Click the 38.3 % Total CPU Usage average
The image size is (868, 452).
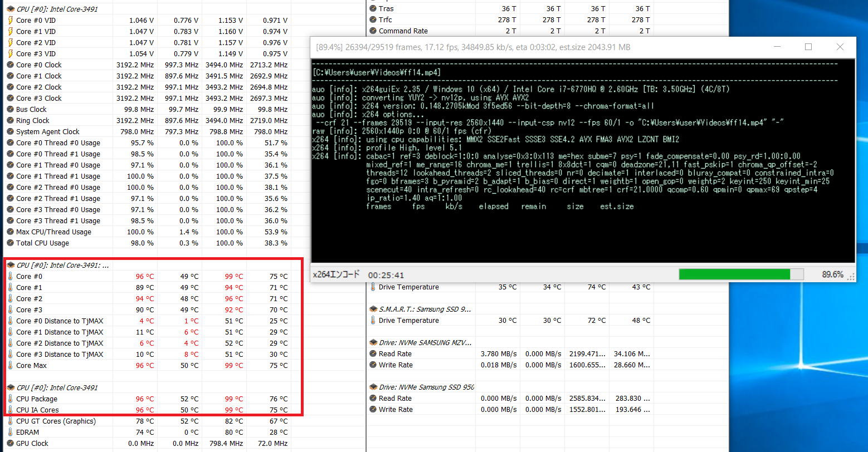click(277, 243)
